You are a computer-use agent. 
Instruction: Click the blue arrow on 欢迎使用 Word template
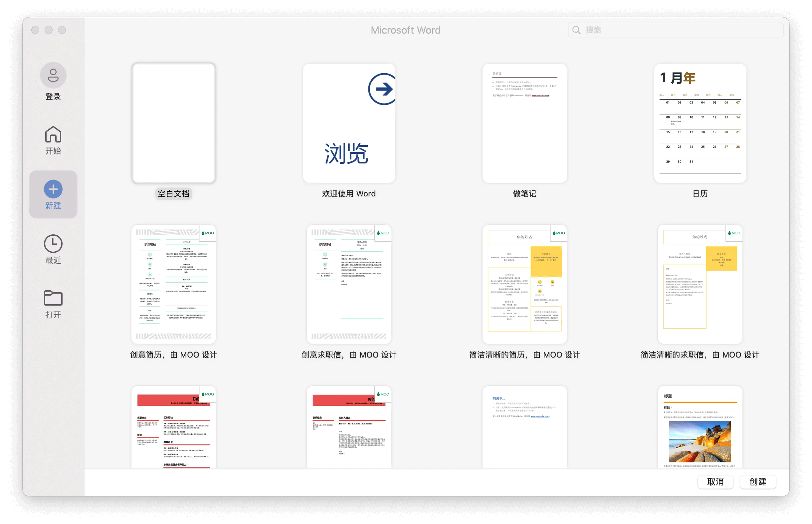coord(382,89)
